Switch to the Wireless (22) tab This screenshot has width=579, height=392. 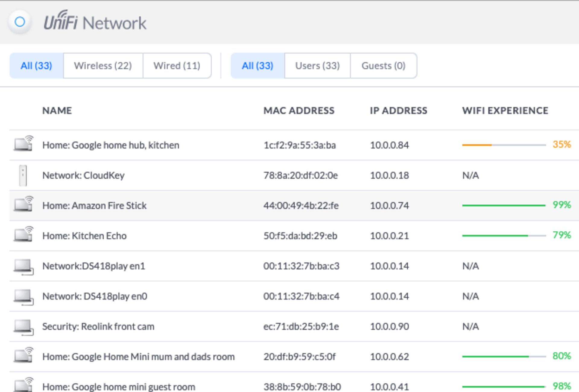(103, 66)
